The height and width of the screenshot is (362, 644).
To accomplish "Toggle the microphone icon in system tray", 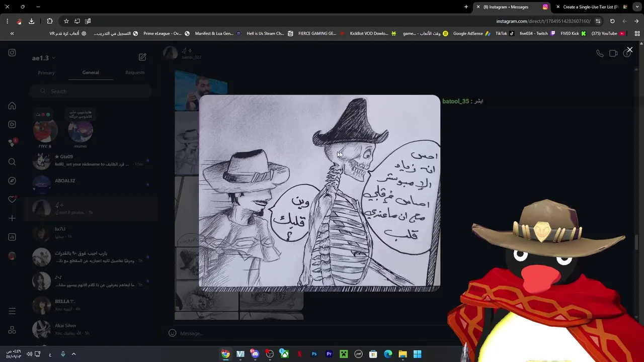I will (x=63, y=354).
